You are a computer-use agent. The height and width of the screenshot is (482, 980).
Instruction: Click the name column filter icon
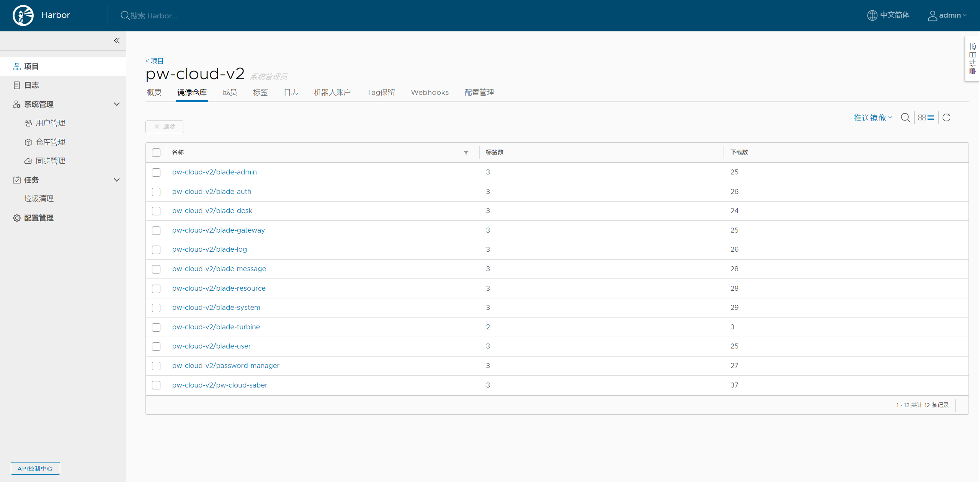tap(466, 153)
